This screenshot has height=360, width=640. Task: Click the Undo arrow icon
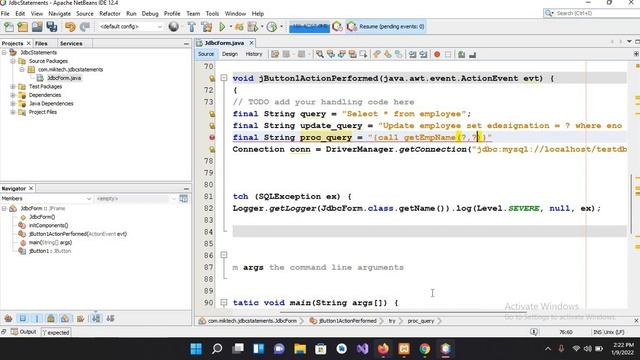(x=70, y=27)
